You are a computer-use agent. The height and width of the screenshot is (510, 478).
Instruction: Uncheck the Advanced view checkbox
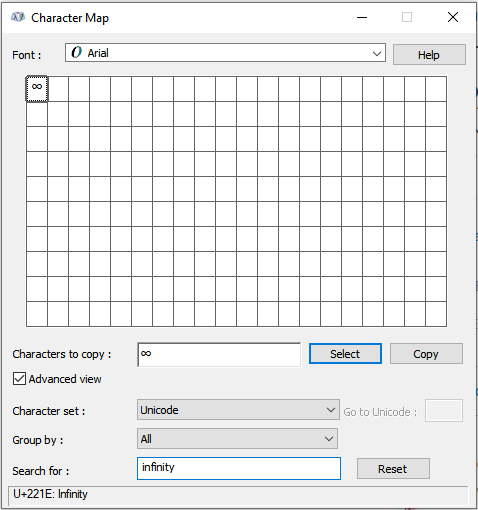pyautogui.click(x=19, y=379)
